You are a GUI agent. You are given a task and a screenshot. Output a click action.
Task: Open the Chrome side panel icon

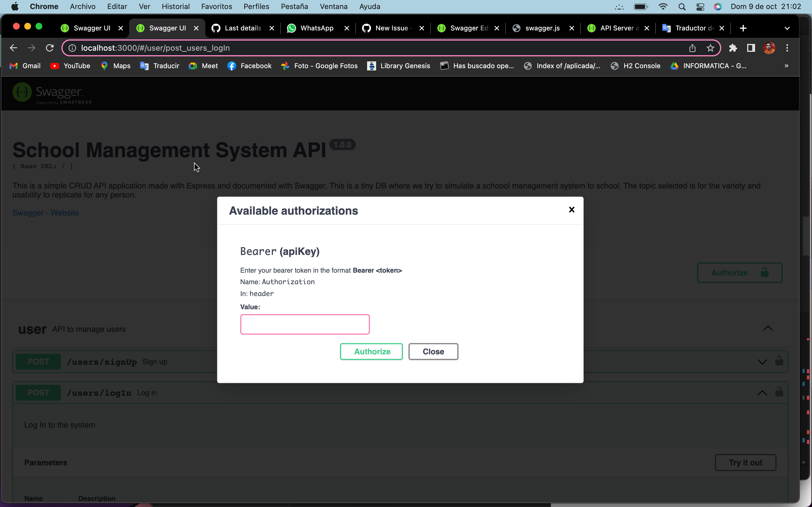[751, 48]
